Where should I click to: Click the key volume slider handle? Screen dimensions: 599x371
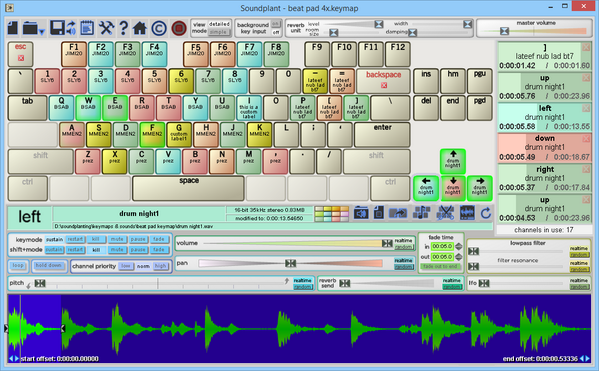pyautogui.click(x=387, y=243)
